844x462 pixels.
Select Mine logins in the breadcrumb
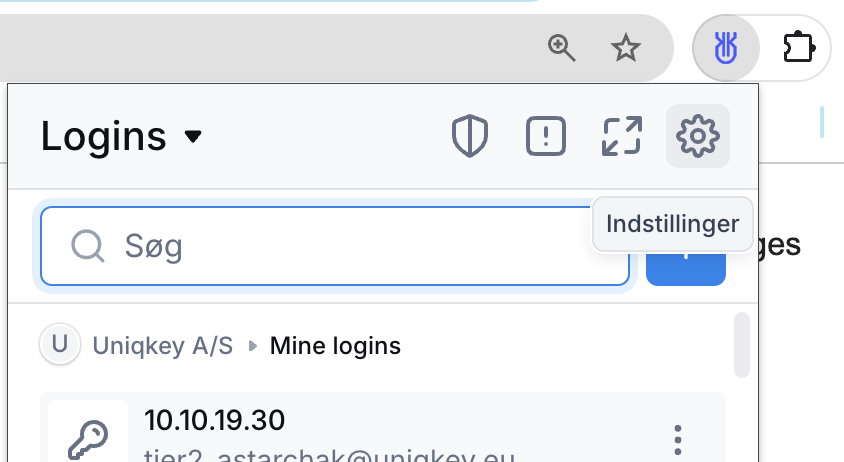335,346
